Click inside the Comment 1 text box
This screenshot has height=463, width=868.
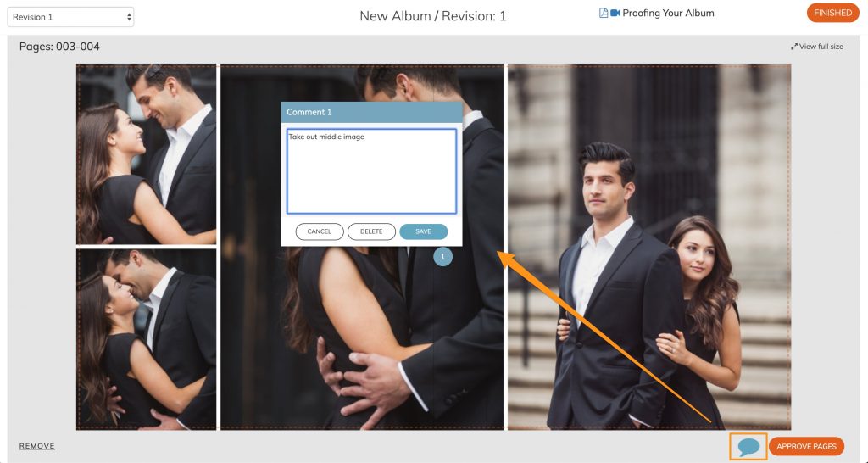(x=371, y=171)
